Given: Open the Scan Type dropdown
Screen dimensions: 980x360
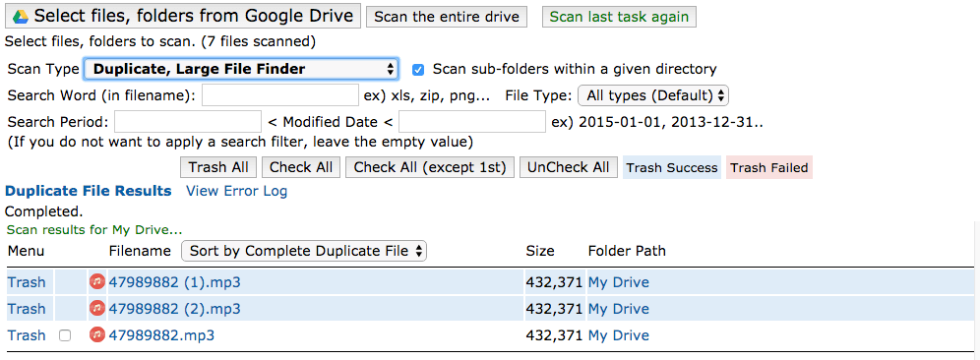Looking at the screenshot, I should point(241,69).
